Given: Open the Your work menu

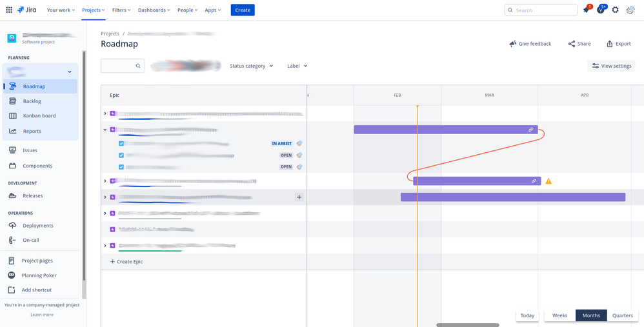Looking at the screenshot, I should click(61, 10).
